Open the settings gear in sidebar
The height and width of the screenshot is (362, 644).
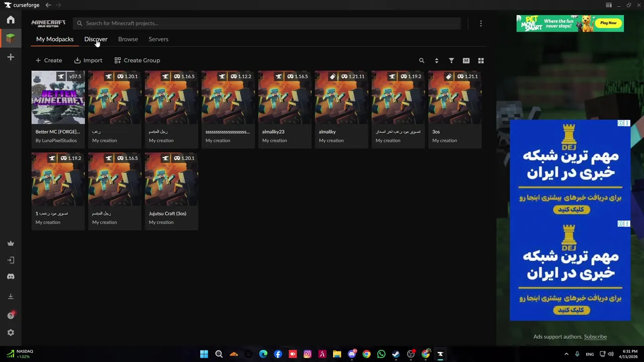(x=11, y=332)
